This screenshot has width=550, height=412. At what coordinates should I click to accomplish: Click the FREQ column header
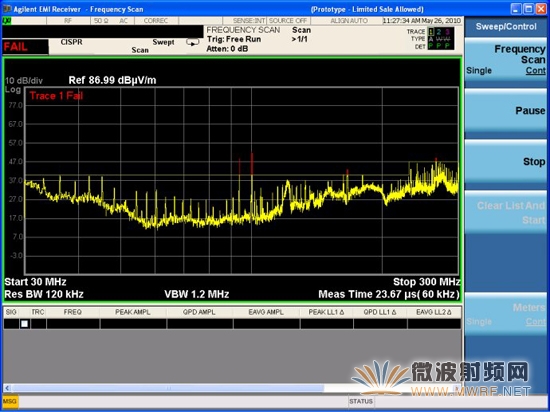click(73, 312)
